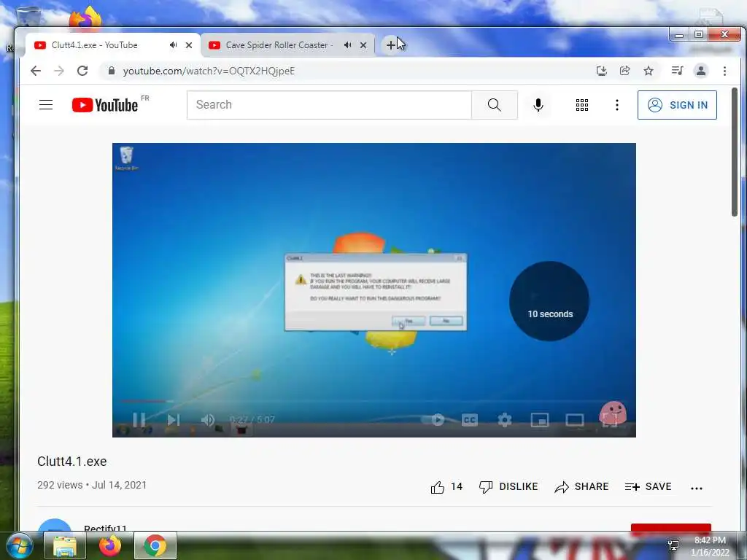Open File Explorer from the taskbar

point(65,545)
